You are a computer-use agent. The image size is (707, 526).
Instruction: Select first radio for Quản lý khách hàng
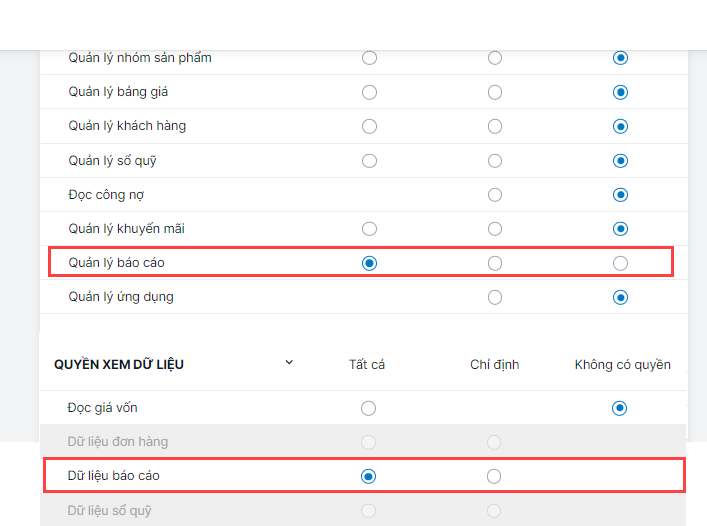click(369, 126)
